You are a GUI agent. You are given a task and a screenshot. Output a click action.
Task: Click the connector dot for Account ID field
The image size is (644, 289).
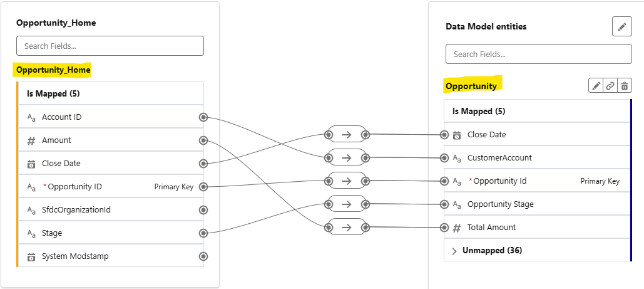(203, 117)
